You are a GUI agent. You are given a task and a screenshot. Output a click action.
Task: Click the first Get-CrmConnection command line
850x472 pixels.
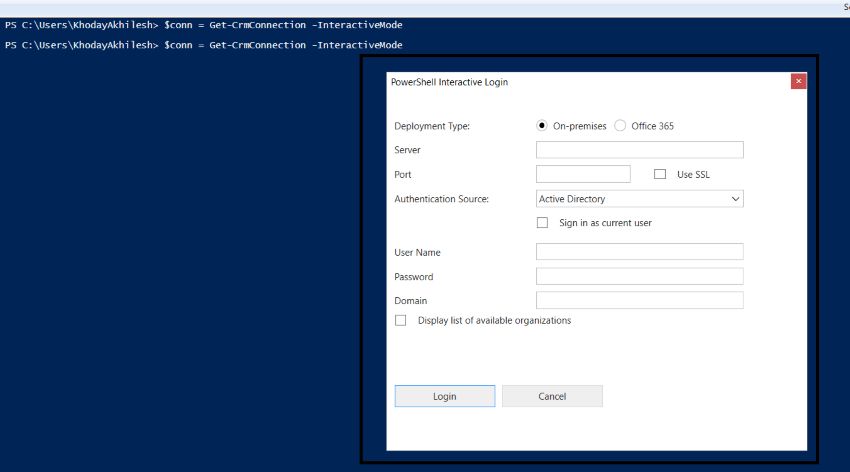[204, 25]
